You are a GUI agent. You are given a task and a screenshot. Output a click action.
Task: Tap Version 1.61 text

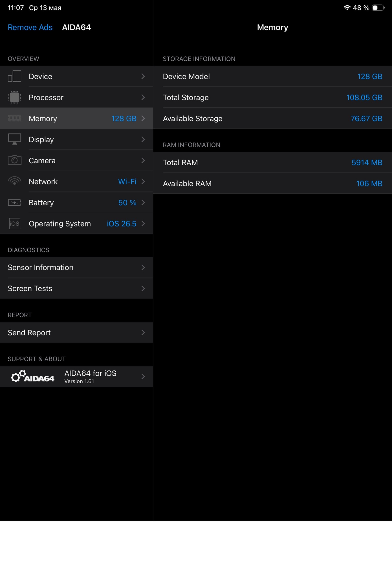click(x=79, y=381)
